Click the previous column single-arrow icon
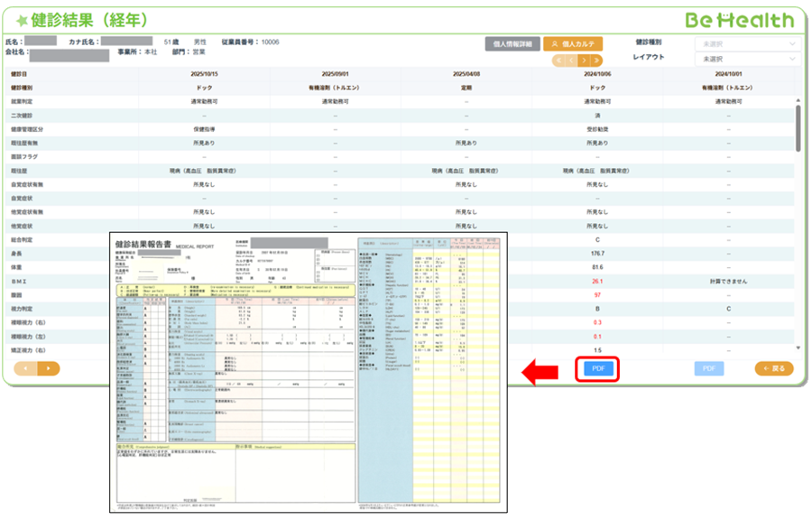The height and width of the screenshot is (529, 812). 572,60
